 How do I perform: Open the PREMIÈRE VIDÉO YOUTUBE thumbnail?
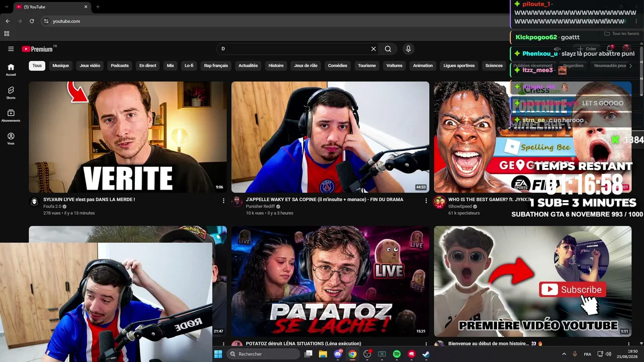pyautogui.click(x=533, y=281)
